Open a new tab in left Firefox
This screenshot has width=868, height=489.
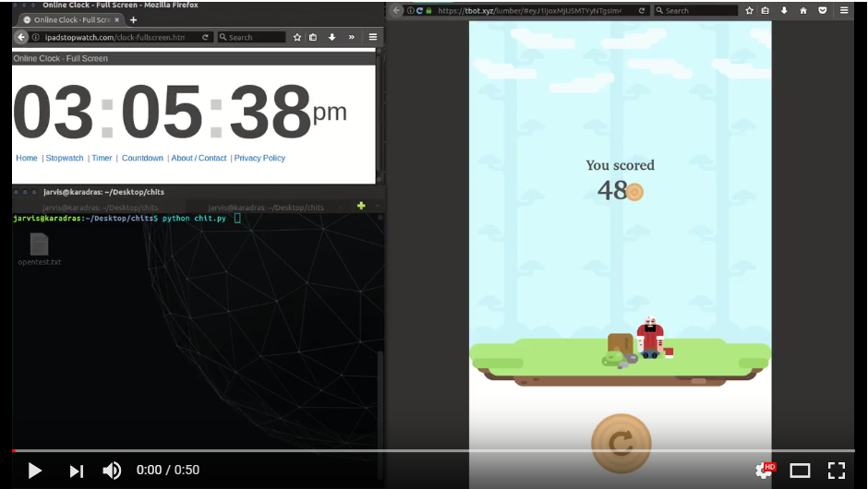133,20
